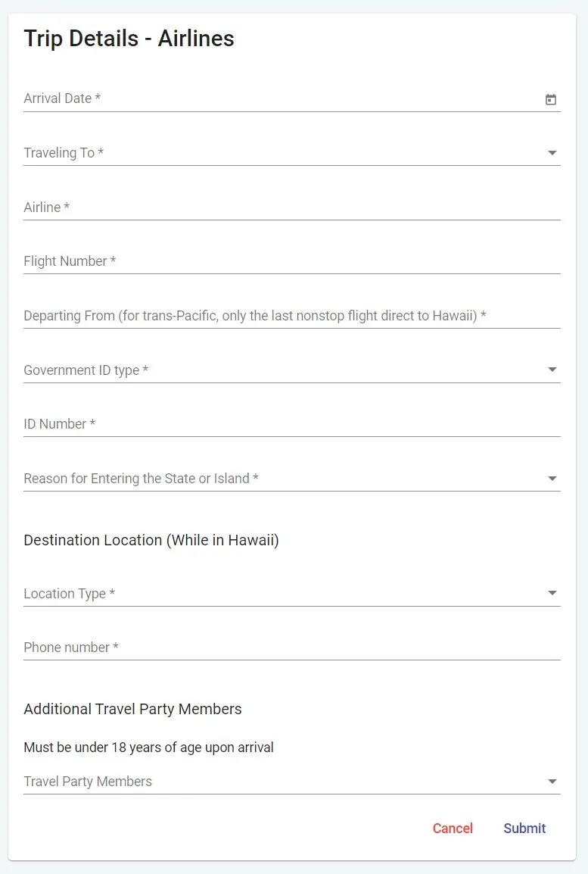Submit the trip details form
588x874 pixels.
click(x=524, y=829)
